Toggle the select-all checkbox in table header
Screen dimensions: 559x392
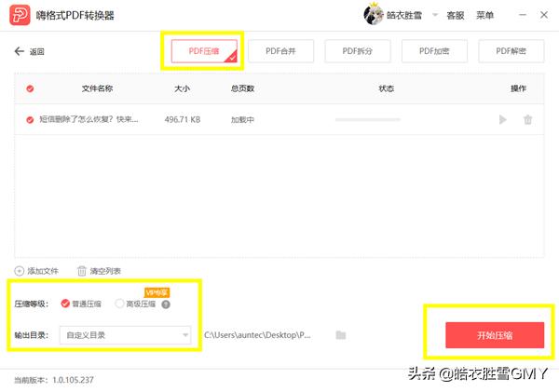pos(30,88)
